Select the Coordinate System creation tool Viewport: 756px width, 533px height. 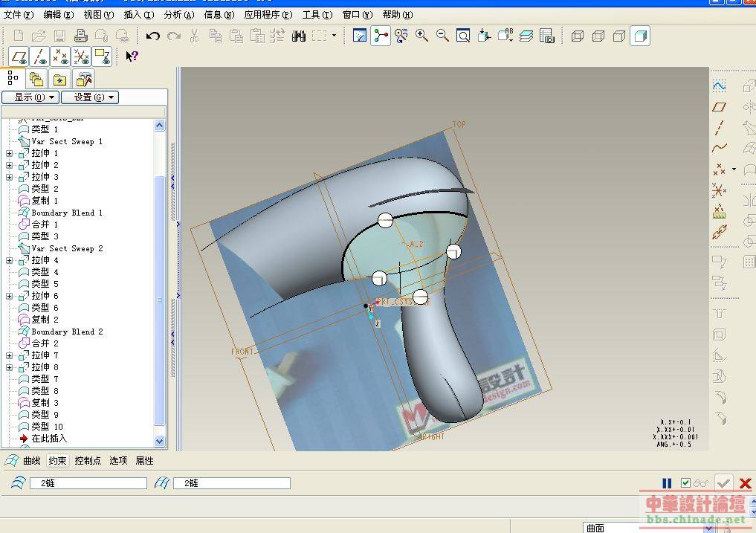[719, 190]
